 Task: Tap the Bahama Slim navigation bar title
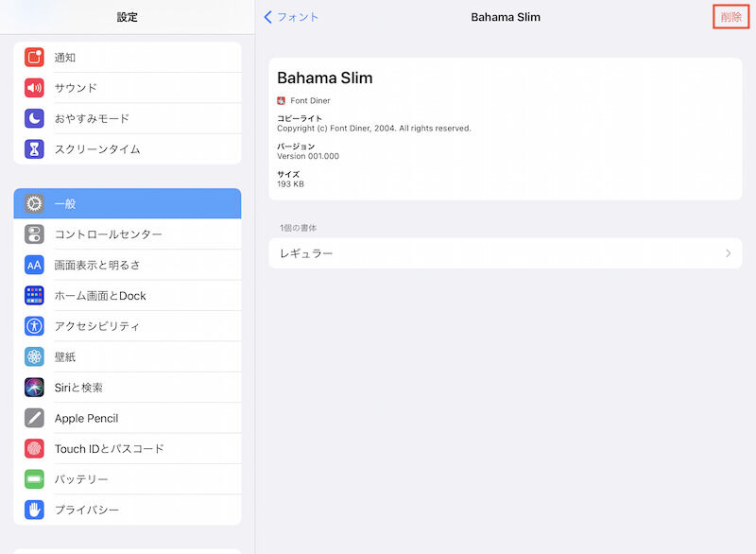click(506, 17)
